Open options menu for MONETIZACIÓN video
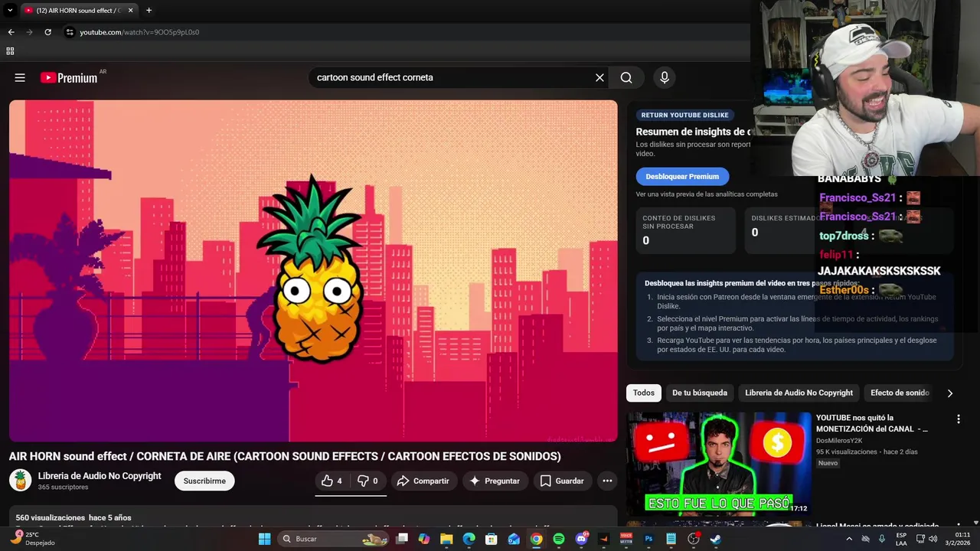This screenshot has width=980, height=551. click(x=958, y=419)
